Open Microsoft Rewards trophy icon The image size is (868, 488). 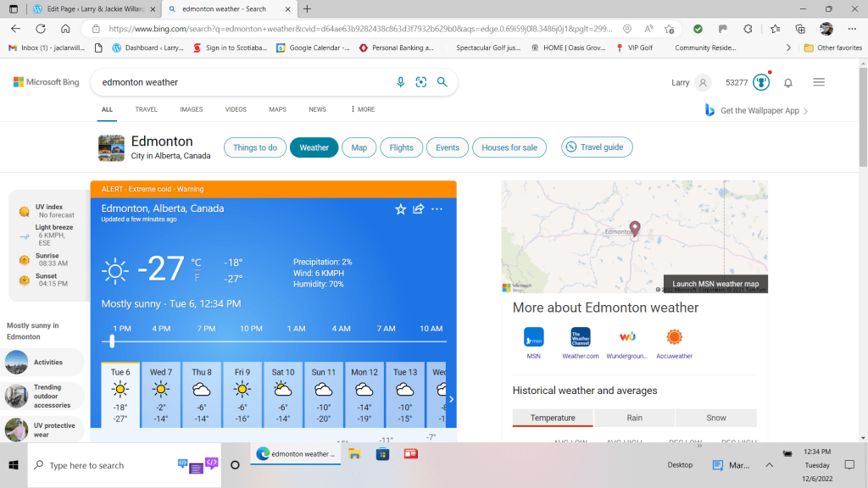point(761,82)
